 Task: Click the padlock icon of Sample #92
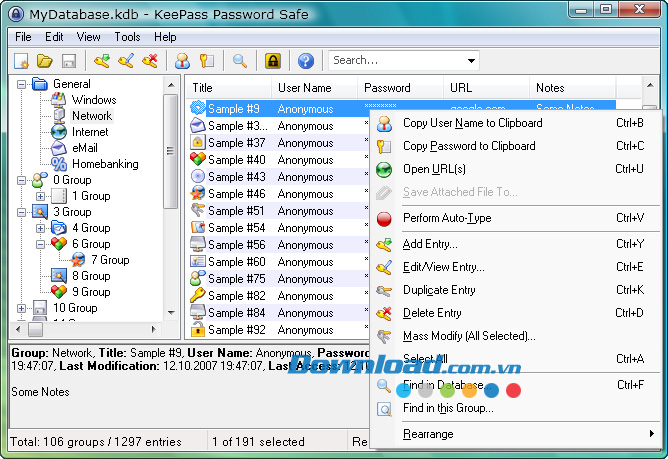[198, 329]
